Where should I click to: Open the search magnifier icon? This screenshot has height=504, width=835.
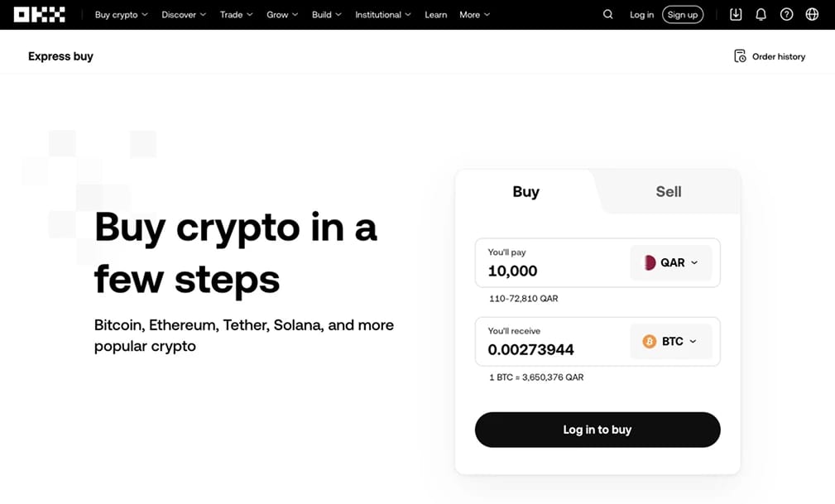[608, 15]
